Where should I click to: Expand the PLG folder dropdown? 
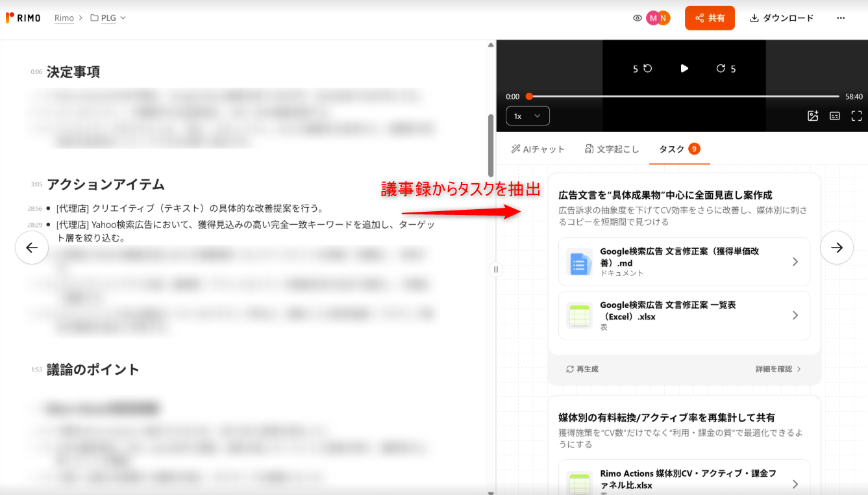(x=108, y=18)
